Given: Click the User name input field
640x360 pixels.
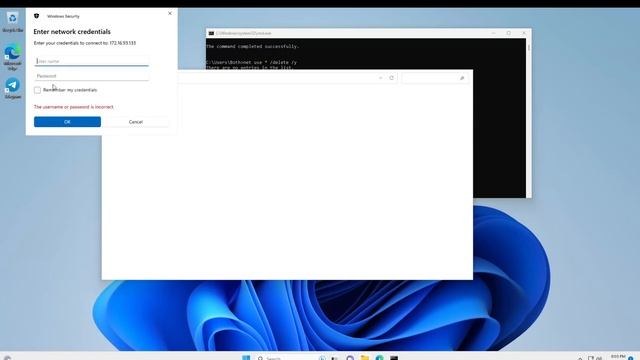Looking at the screenshot, I should (x=91, y=61).
